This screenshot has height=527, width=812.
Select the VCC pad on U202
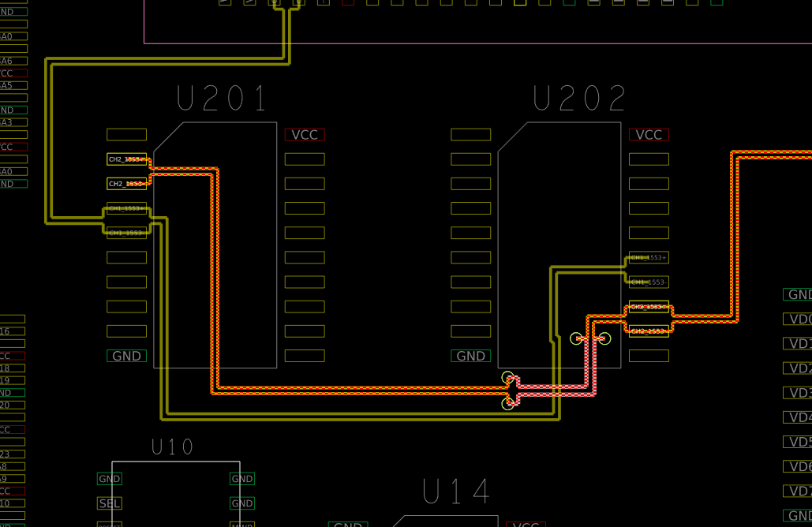[649, 135]
